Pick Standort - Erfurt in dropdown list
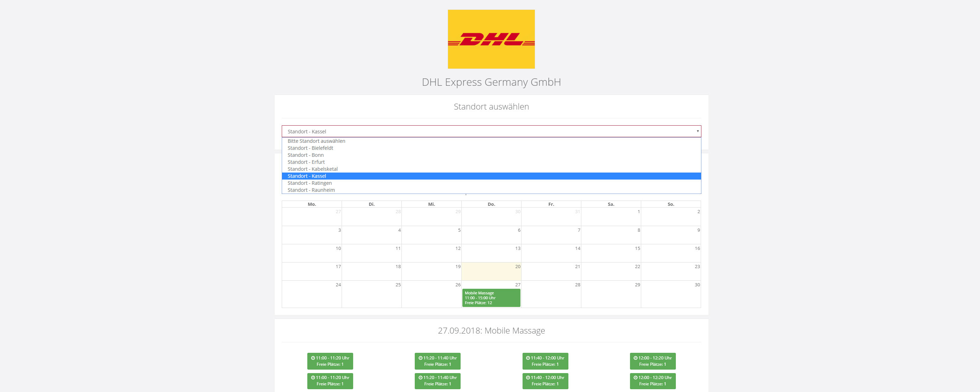980x392 pixels. [x=491, y=162]
